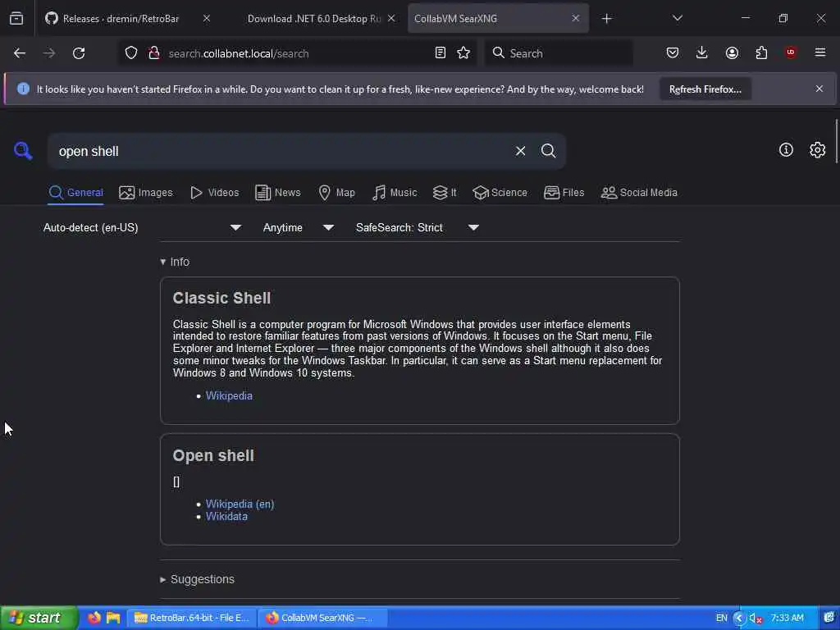Click the address bar URL field

[x=297, y=53]
